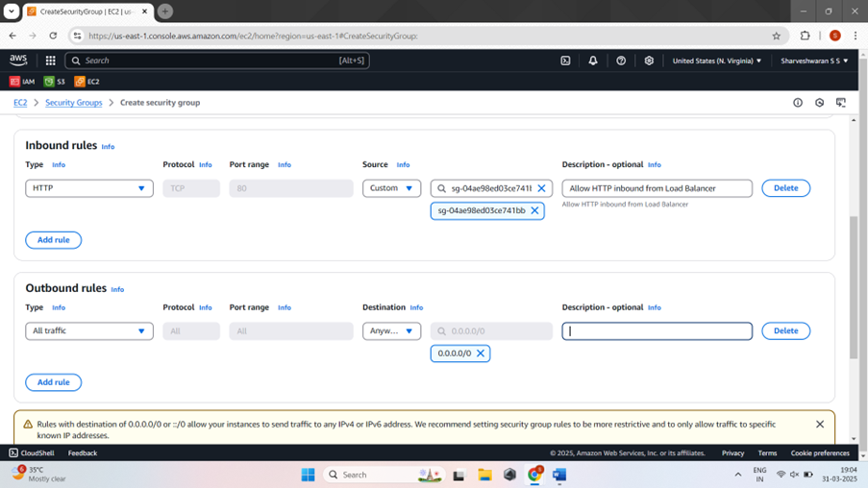Remove the sg-04ae98ed03ce741bb source tag
868x488 pixels.
point(534,210)
